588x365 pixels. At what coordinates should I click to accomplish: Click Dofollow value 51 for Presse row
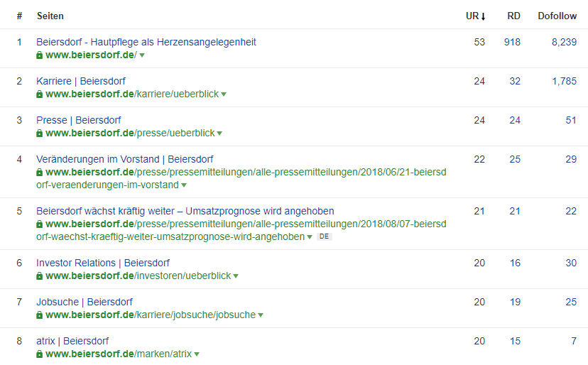tap(571, 120)
